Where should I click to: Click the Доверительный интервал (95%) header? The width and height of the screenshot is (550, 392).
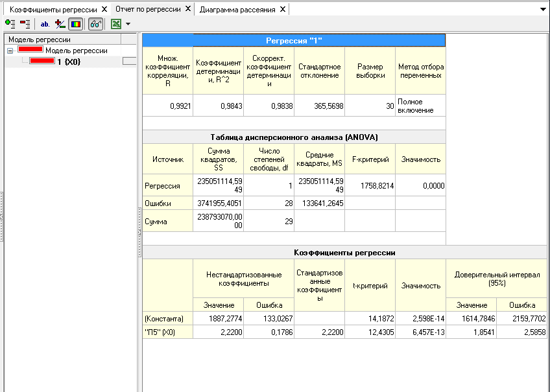tap(496, 279)
